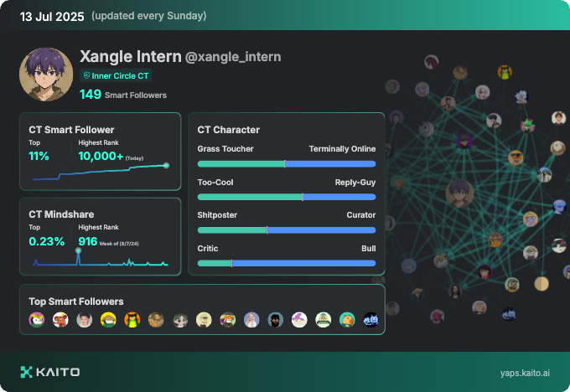This screenshot has width=570, height=392.
Task: Click the 'Bull' label
Action: click(x=368, y=249)
